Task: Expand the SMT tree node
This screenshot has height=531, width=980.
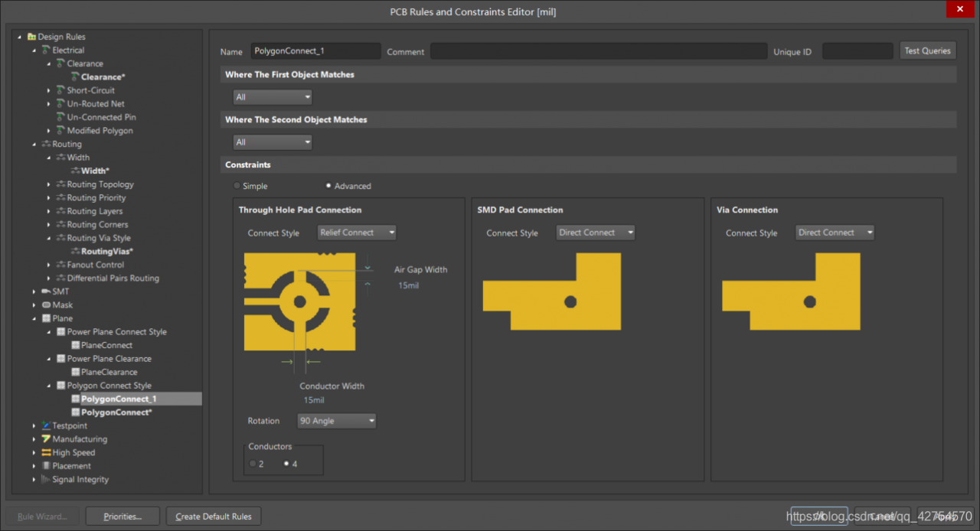Action: coord(34,292)
